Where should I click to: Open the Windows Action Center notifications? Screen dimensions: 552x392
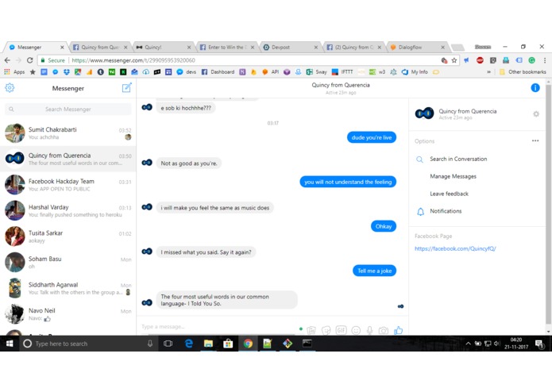(x=539, y=344)
